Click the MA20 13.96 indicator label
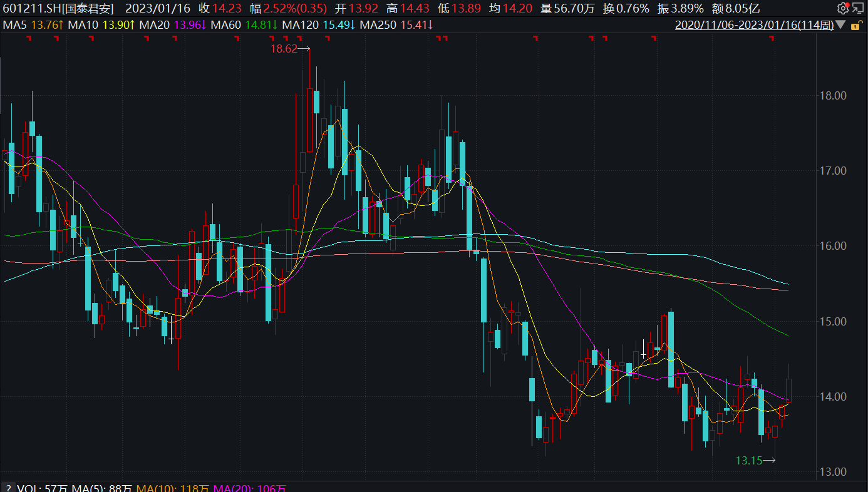Viewport: 868px width, 492px height. point(173,25)
